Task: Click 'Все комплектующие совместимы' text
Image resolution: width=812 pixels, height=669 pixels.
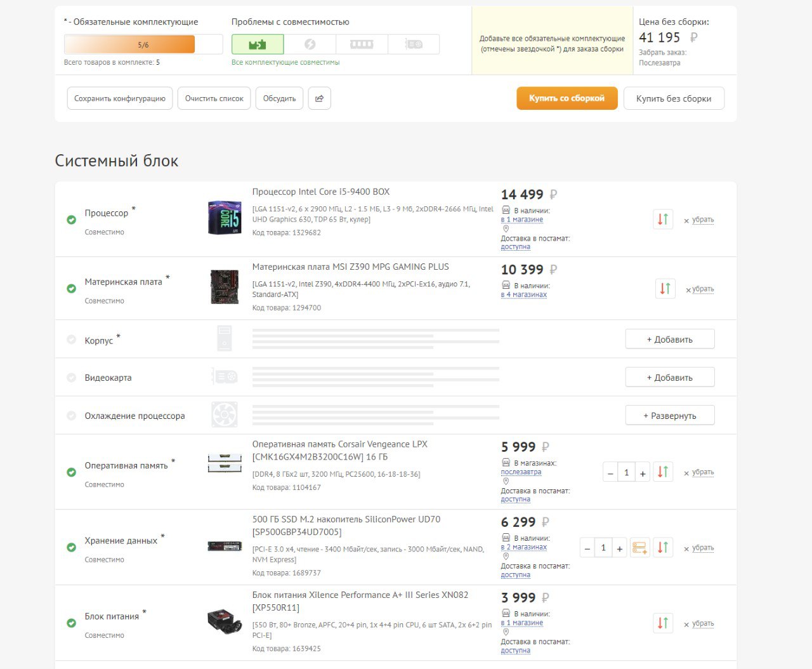Action: click(285, 62)
